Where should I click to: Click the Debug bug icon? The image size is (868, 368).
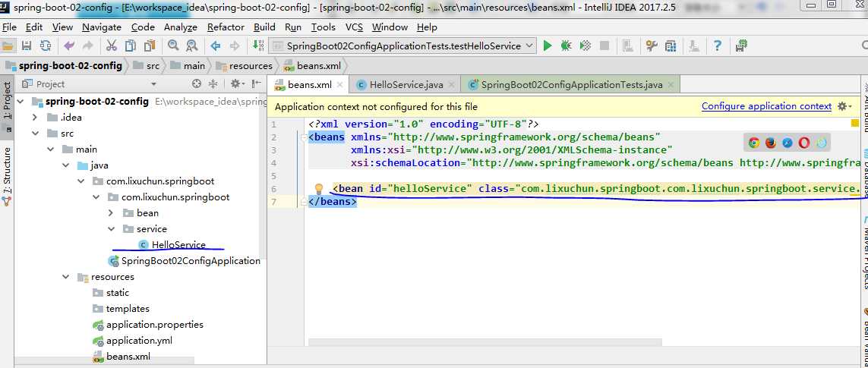[x=566, y=46]
